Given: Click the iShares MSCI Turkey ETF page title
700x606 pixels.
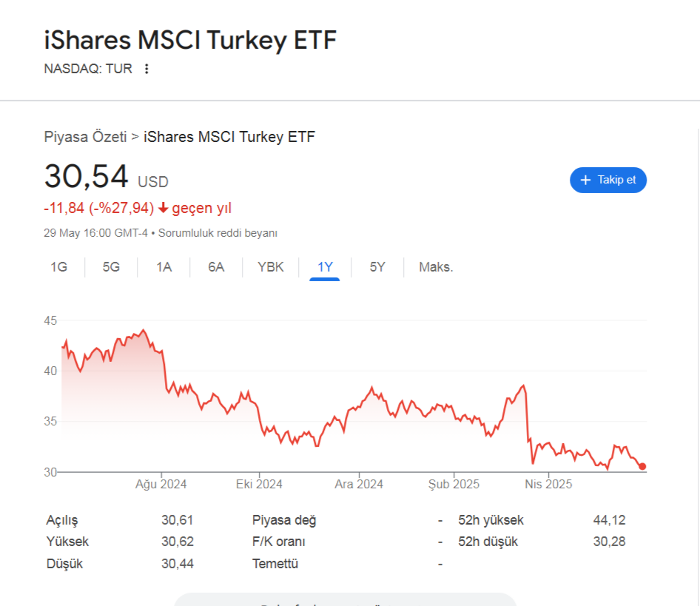Looking at the screenshot, I should point(190,40).
